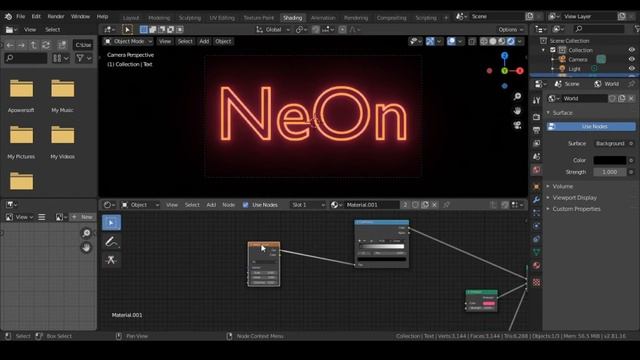Open the node editor Node menu
The height and width of the screenshot is (360, 640).
click(229, 205)
